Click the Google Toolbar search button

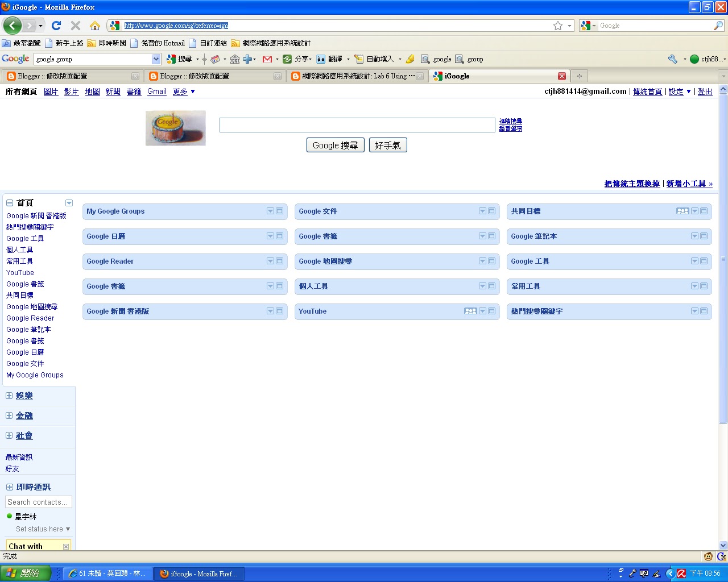coord(179,59)
